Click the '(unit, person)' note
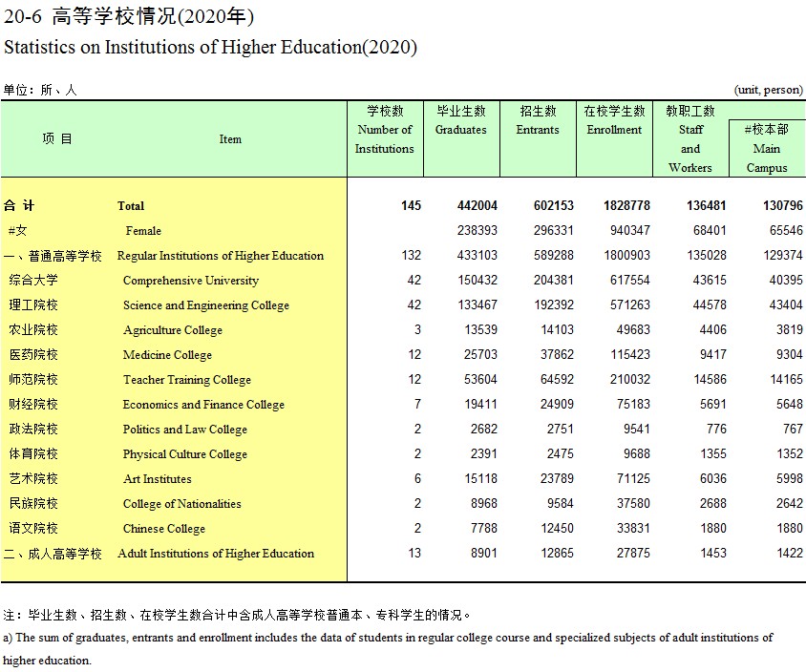806x672 pixels. [x=769, y=90]
